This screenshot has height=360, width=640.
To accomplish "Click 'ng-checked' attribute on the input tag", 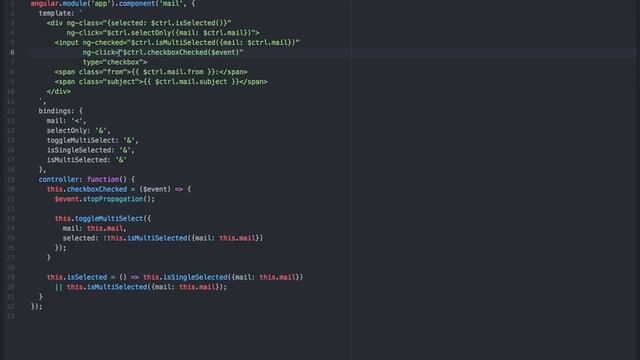I will (102, 42).
